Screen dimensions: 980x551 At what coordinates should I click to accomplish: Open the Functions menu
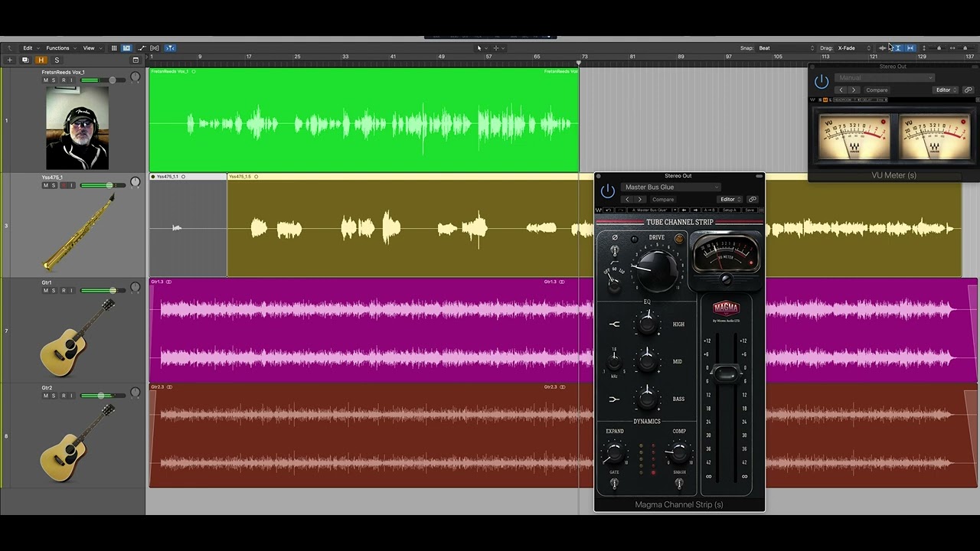pos(60,48)
